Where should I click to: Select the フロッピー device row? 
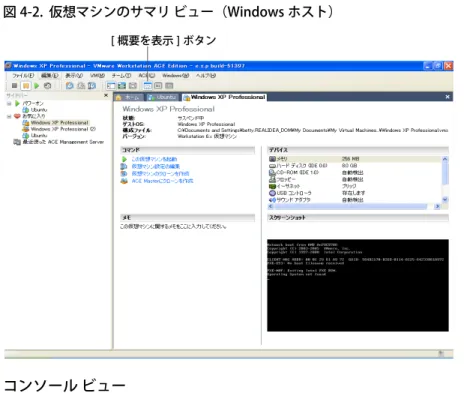coord(355,179)
